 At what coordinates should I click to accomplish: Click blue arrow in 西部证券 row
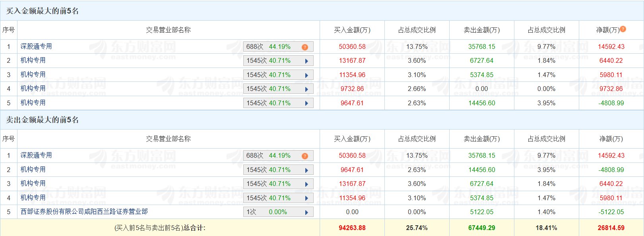click(306, 213)
